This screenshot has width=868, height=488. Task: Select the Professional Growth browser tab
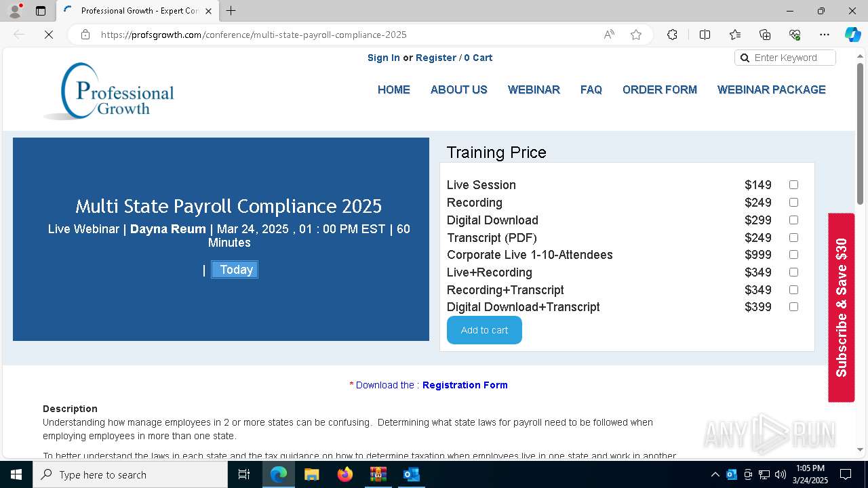[138, 11]
